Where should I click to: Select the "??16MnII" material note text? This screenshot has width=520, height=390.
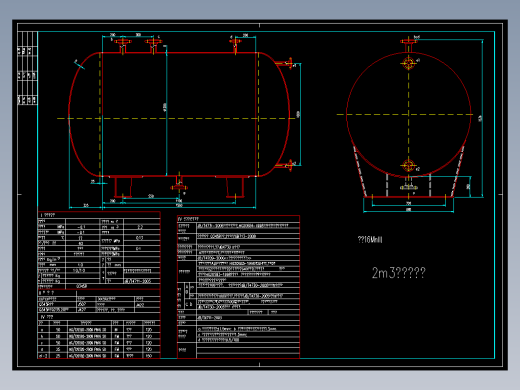[x=370, y=239]
